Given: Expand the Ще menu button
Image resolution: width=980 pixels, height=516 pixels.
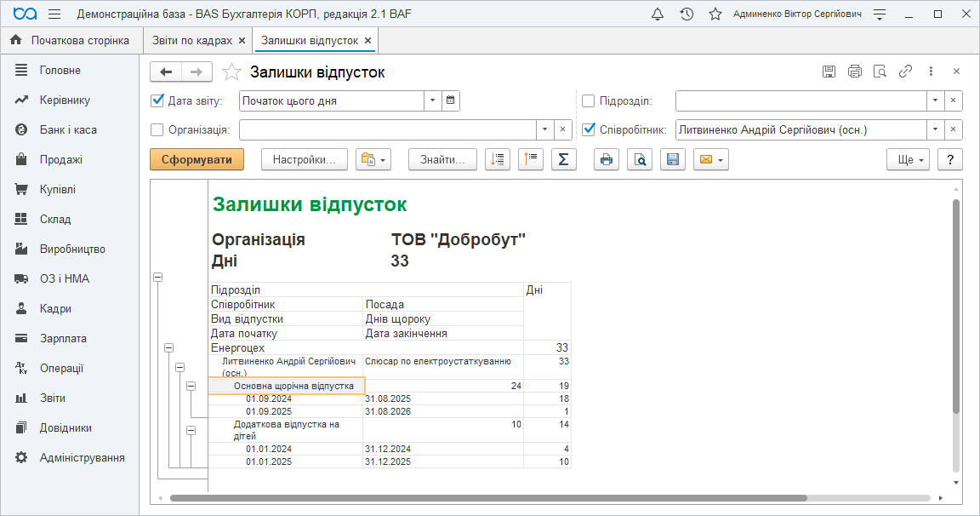Looking at the screenshot, I should pyautogui.click(x=909, y=159).
